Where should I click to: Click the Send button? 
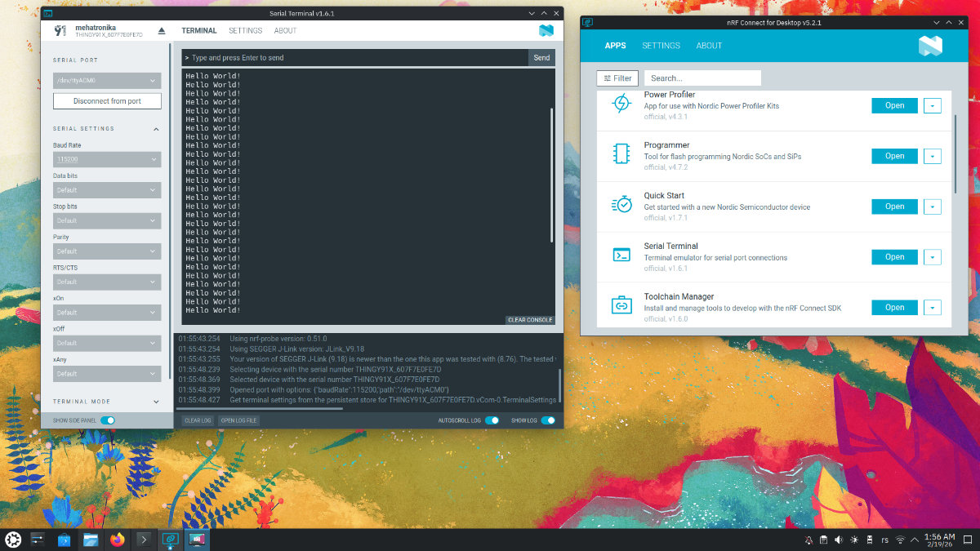coord(541,58)
